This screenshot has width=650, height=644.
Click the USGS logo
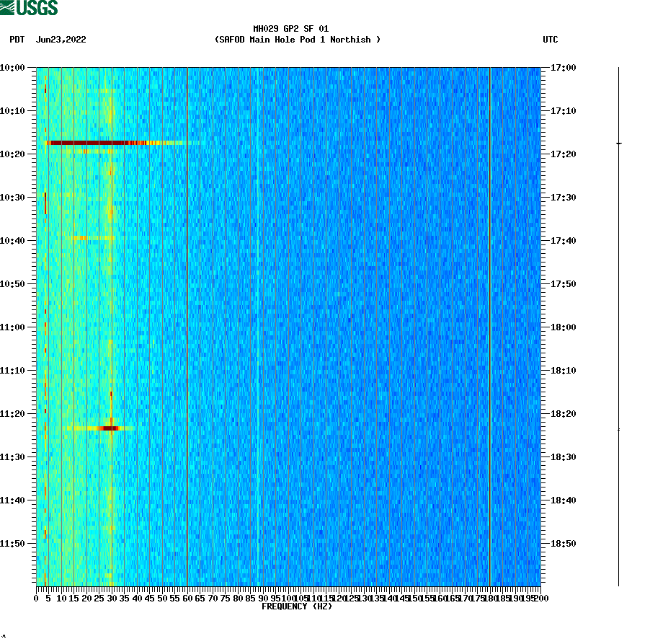pyautogui.click(x=29, y=7)
